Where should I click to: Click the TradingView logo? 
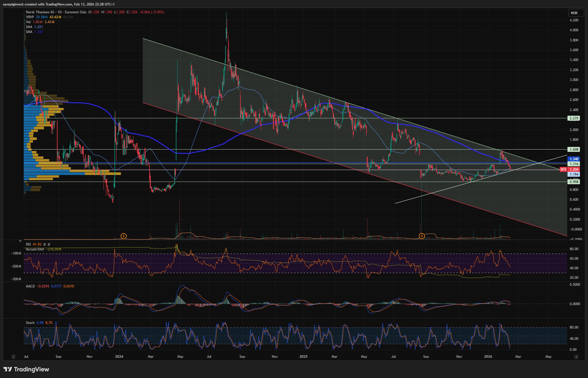click(x=26, y=369)
